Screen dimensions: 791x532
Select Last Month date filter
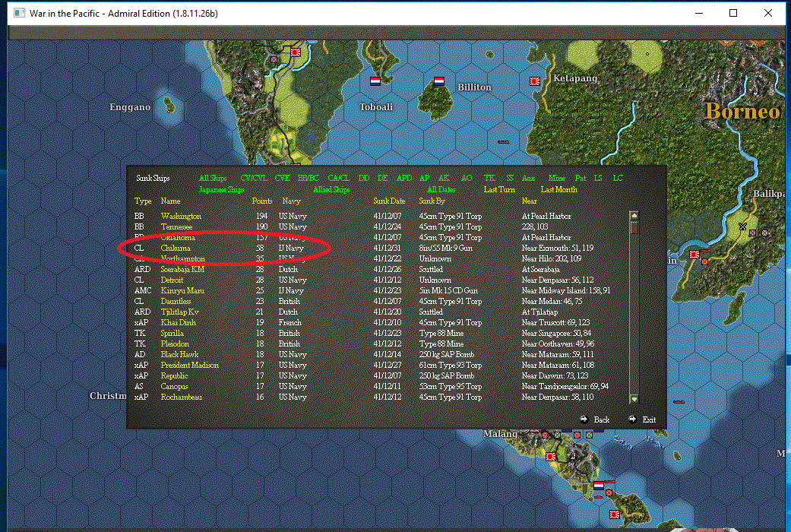coord(558,190)
